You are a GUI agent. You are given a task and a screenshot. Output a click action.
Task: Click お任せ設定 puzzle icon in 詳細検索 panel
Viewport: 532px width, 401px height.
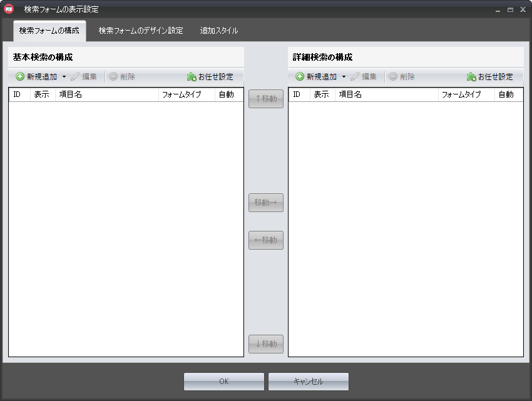point(471,77)
